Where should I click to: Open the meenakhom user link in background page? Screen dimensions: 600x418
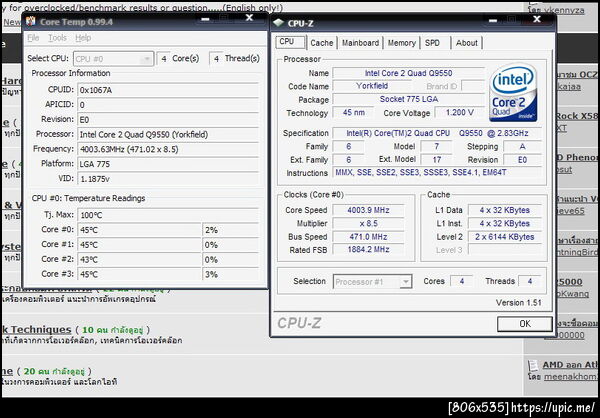[x=571, y=377]
